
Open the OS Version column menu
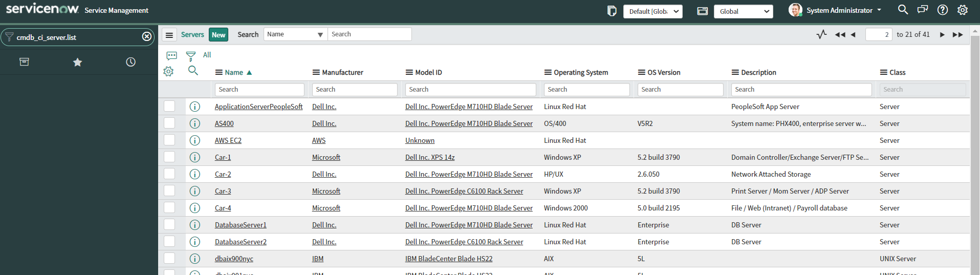click(x=642, y=72)
